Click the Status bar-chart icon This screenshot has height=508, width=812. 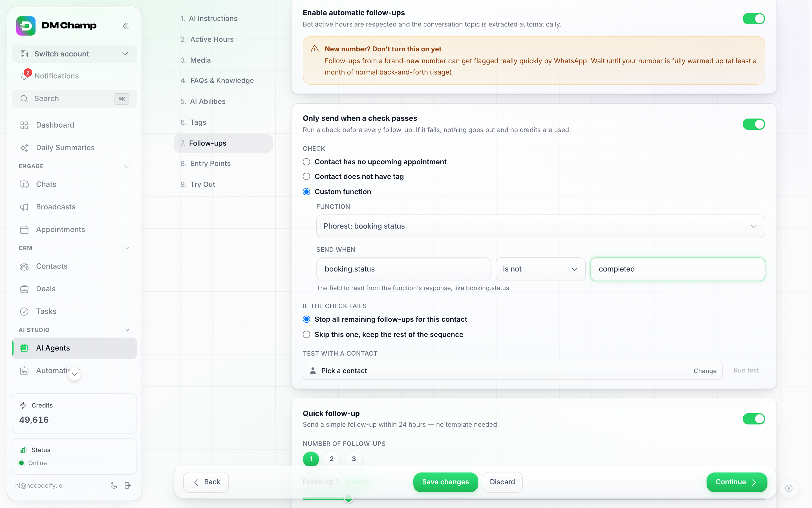click(23, 450)
